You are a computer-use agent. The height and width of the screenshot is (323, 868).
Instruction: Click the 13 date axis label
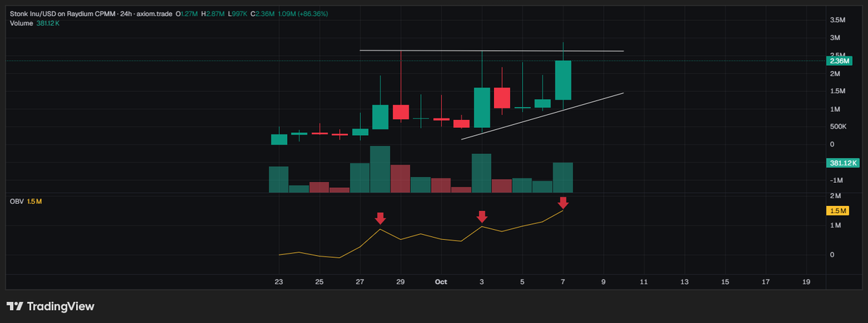(x=684, y=281)
